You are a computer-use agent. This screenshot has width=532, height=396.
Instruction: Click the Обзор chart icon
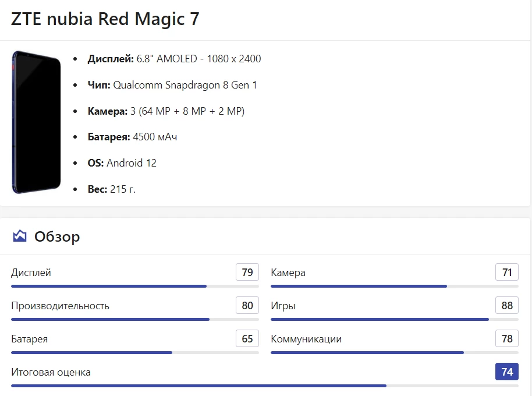tap(20, 236)
